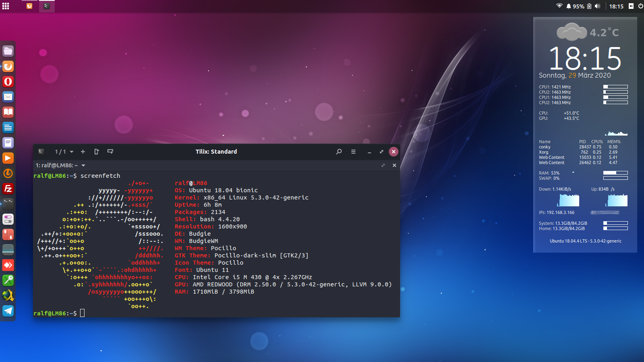
Task: Click the Conky weather cloud icon
Action: pyautogui.click(x=572, y=32)
